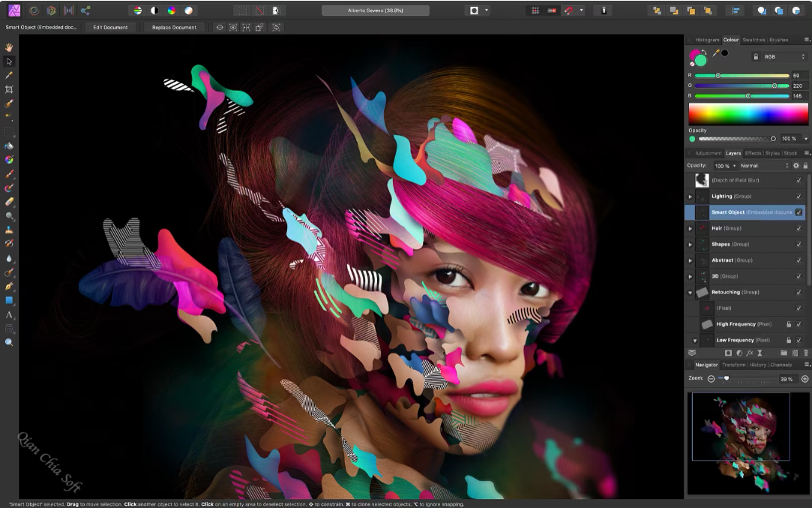Hide the Shapes group layer
This screenshot has height=508, width=812.
click(x=799, y=244)
